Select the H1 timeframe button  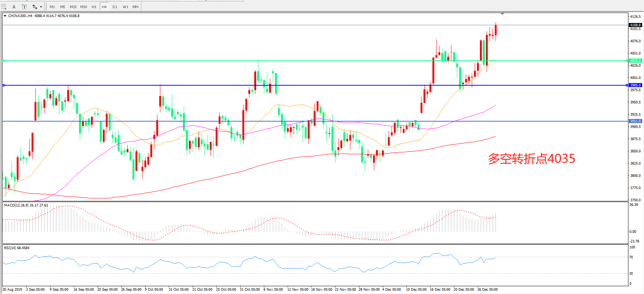[94, 7]
